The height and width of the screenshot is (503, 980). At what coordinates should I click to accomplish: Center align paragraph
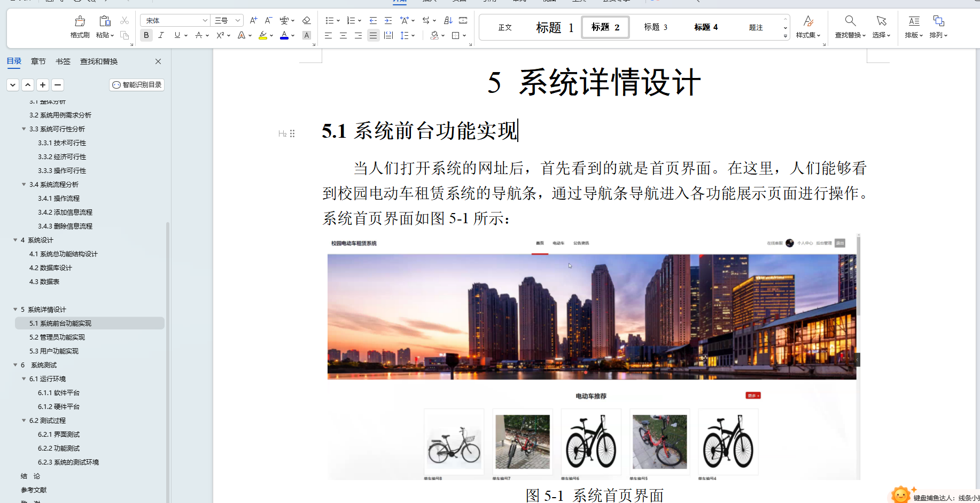tap(343, 35)
